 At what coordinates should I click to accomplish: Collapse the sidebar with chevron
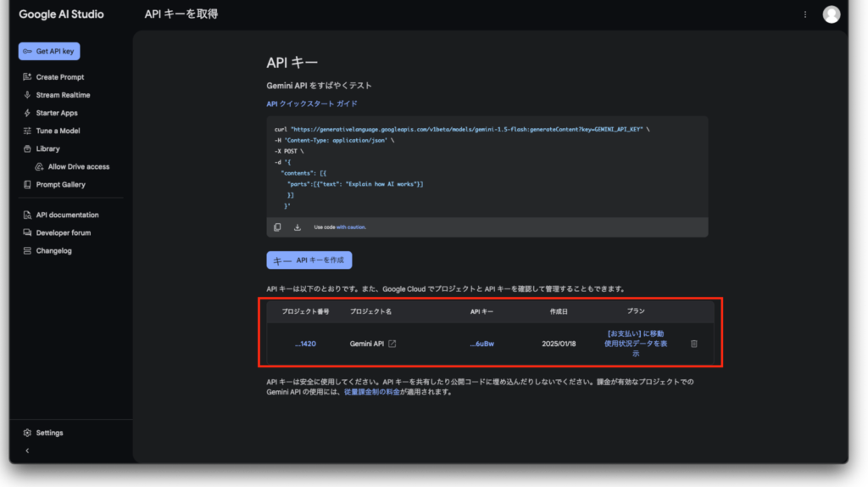27,451
